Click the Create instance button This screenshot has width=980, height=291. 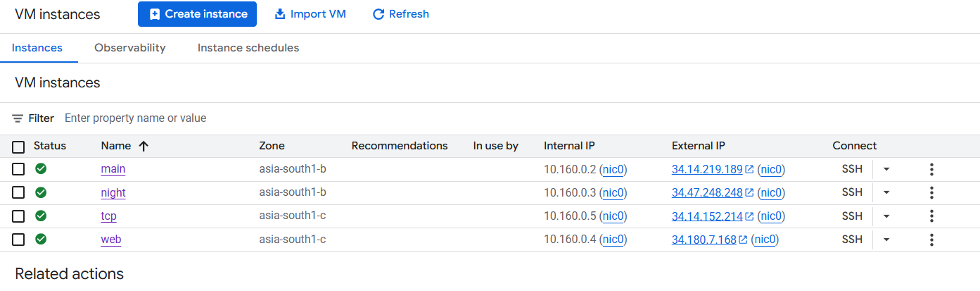coord(197,14)
